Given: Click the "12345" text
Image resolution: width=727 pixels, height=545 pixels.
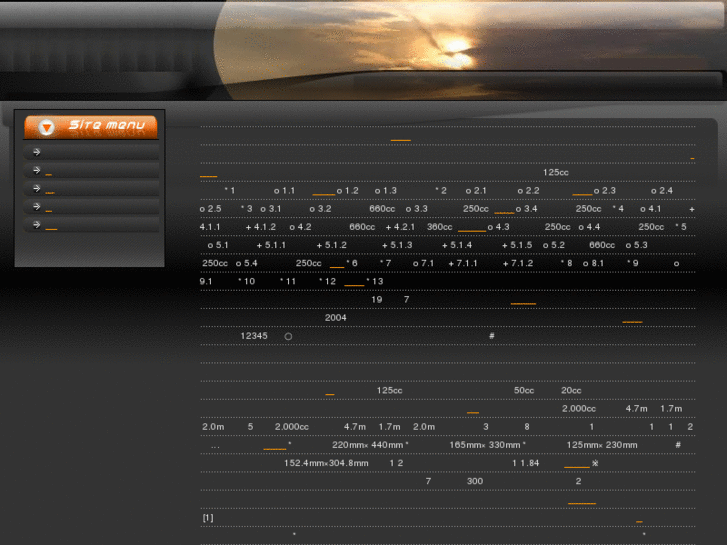Looking at the screenshot, I should (x=254, y=336).
